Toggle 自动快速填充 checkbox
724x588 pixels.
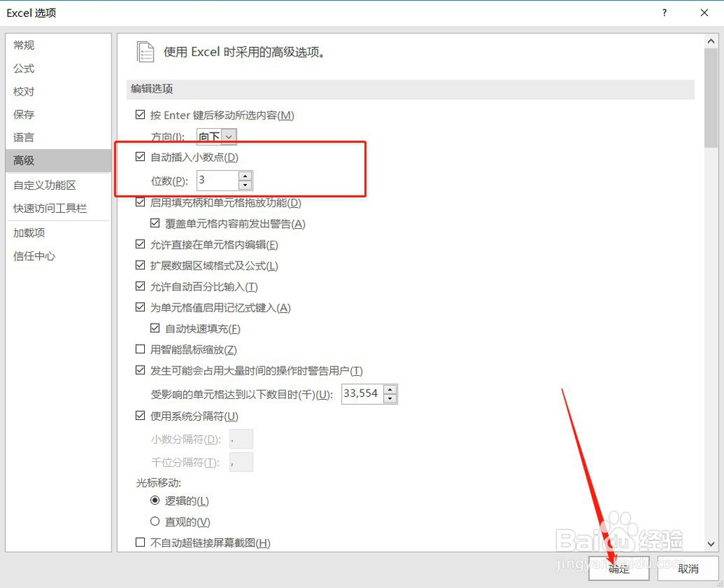point(155,329)
